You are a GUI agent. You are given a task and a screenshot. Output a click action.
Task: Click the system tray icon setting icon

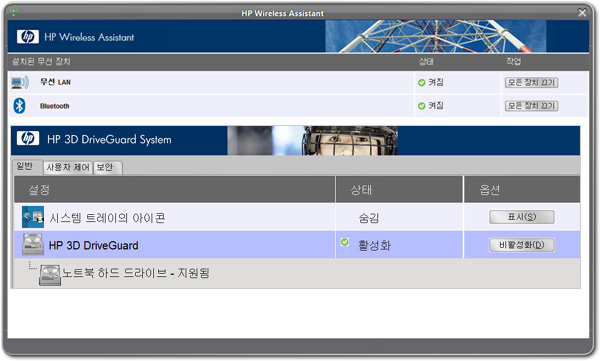click(33, 217)
